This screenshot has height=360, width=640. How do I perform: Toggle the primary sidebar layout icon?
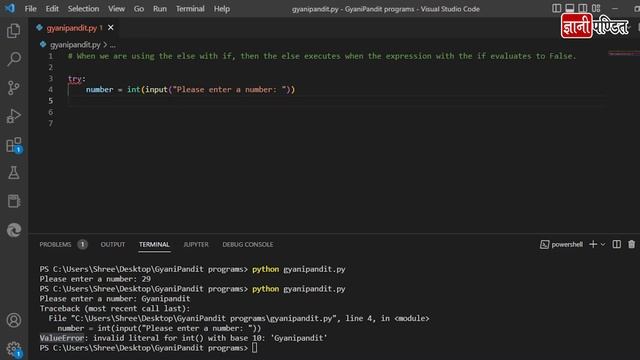(x=556, y=8)
